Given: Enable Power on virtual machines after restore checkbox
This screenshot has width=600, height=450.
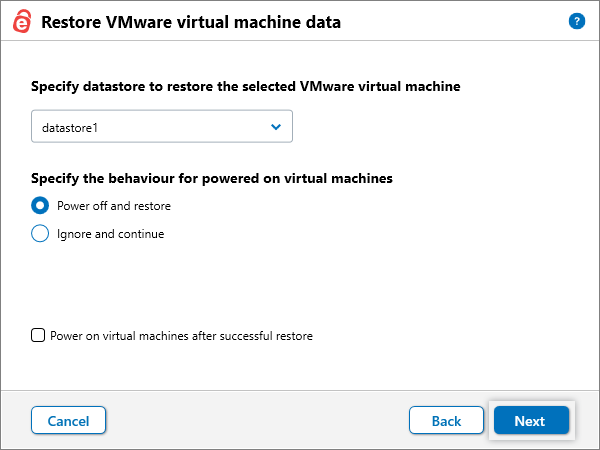Looking at the screenshot, I should point(38,336).
